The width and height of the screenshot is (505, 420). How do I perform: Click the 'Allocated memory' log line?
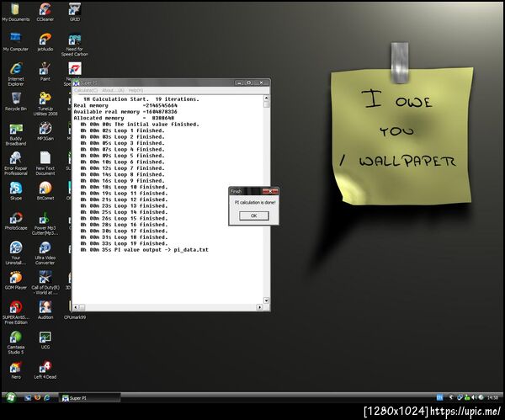click(124, 118)
